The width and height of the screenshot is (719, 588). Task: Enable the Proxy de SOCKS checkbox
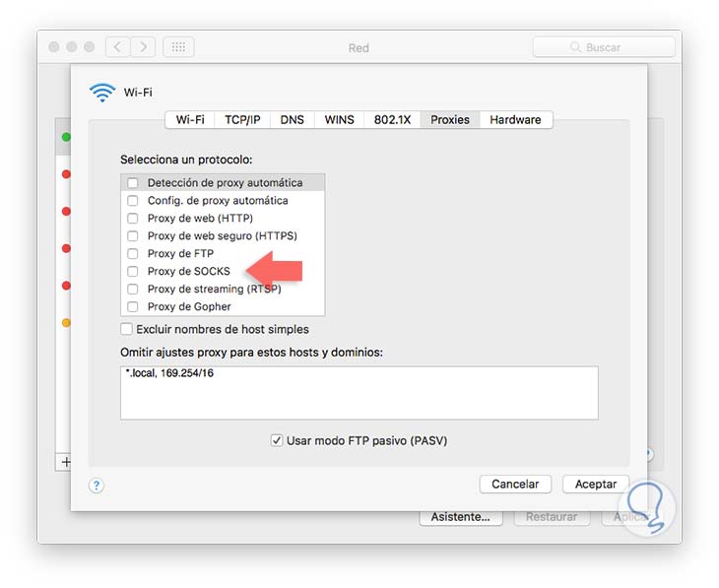133,272
